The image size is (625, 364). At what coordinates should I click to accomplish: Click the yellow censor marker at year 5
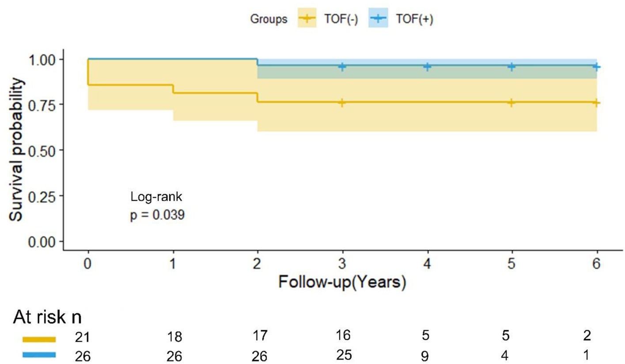pos(511,102)
